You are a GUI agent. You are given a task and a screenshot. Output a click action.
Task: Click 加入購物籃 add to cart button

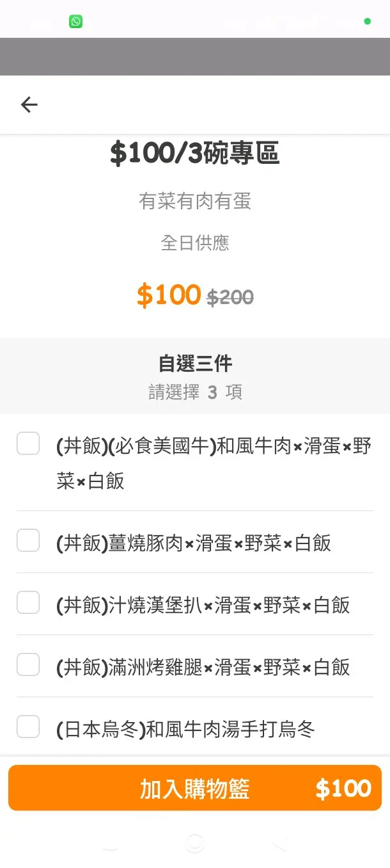point(194,788)
